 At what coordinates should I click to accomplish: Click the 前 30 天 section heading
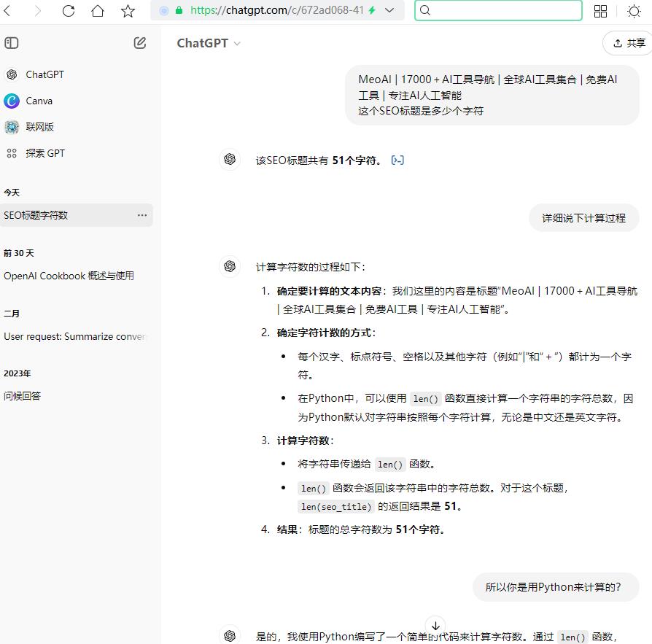(x=19, y=253)
